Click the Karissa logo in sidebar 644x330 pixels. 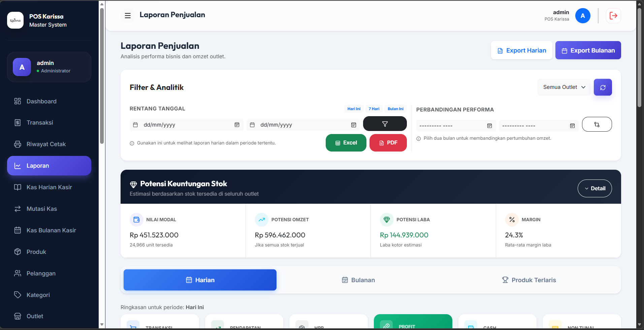click(x=15, y=20)
